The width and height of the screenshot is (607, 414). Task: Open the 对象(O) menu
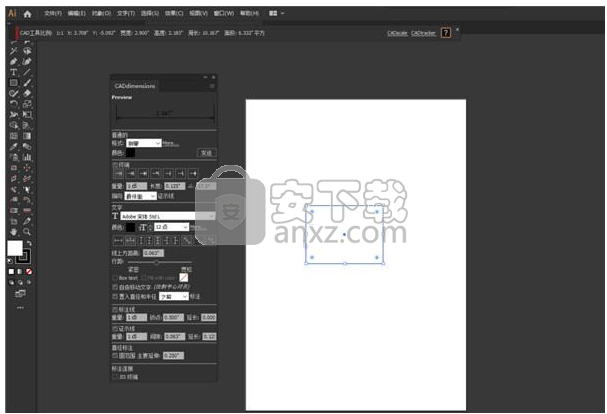pyautogui.click(x=101, y=14)
